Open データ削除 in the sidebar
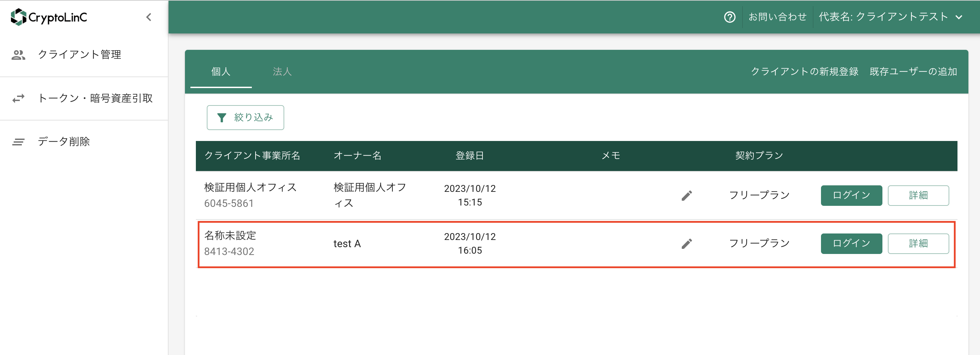 [x=64, y=142]
